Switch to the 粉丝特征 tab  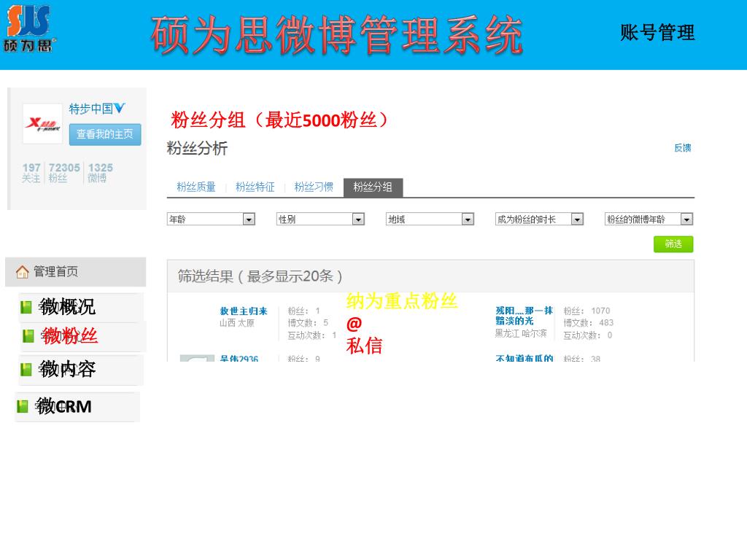click(255, 187)
